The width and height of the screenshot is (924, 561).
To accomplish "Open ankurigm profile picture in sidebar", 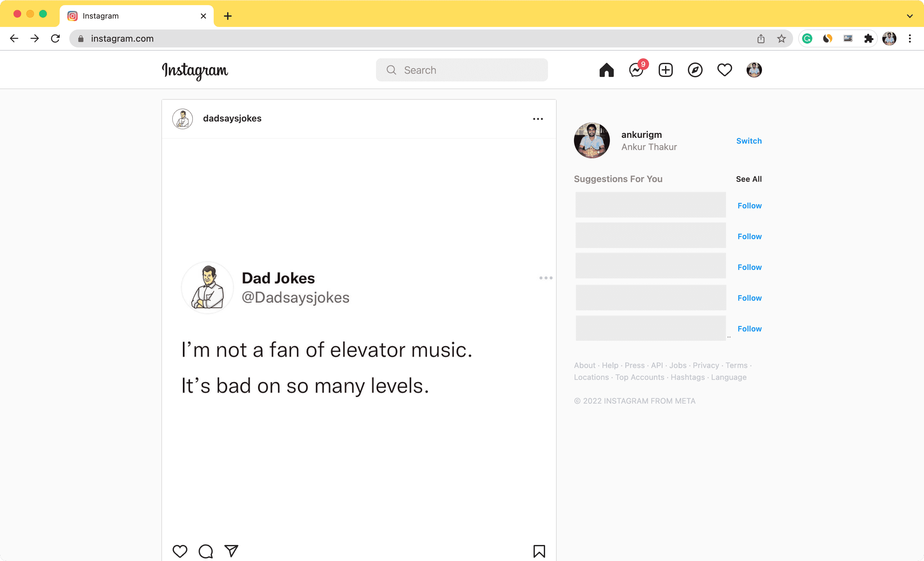I will (x=592, y=140).
